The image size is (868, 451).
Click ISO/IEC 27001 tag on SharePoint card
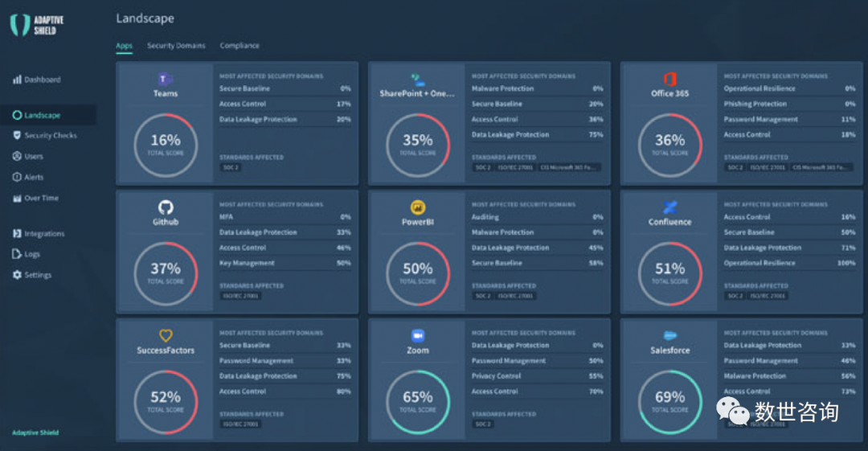point(515,167)
